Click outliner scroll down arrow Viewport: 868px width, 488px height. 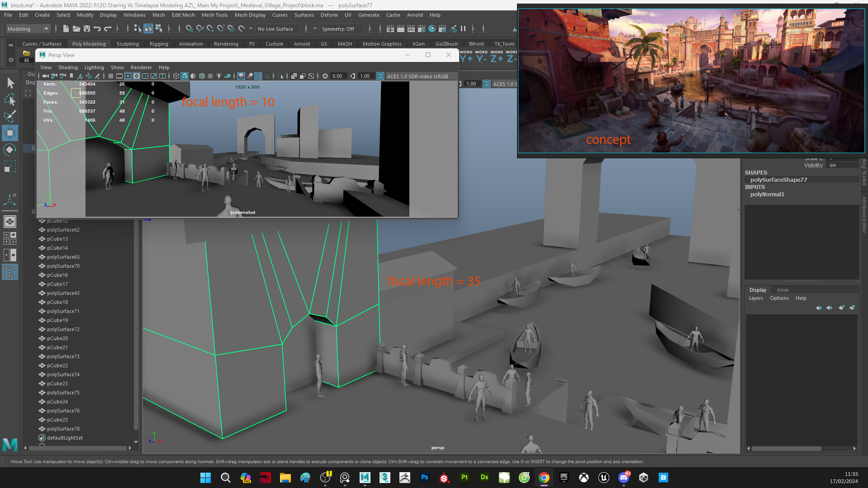coord(136,442)
